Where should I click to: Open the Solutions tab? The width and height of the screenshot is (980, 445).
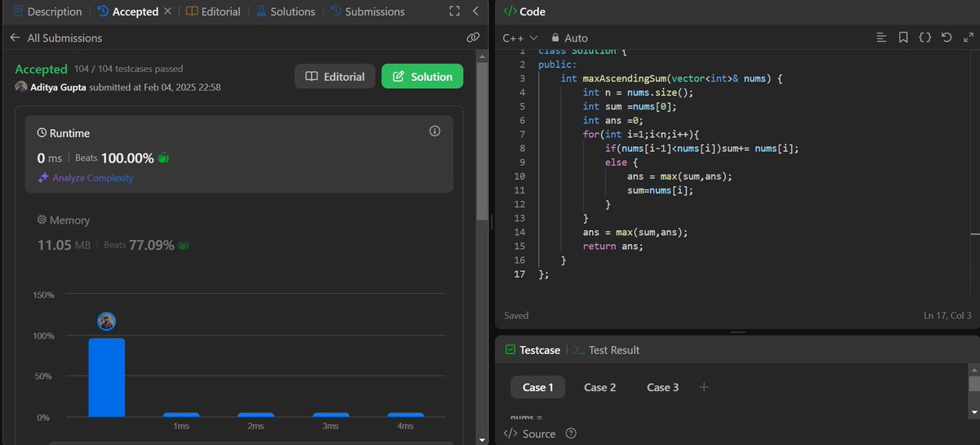tap(285, 11)
